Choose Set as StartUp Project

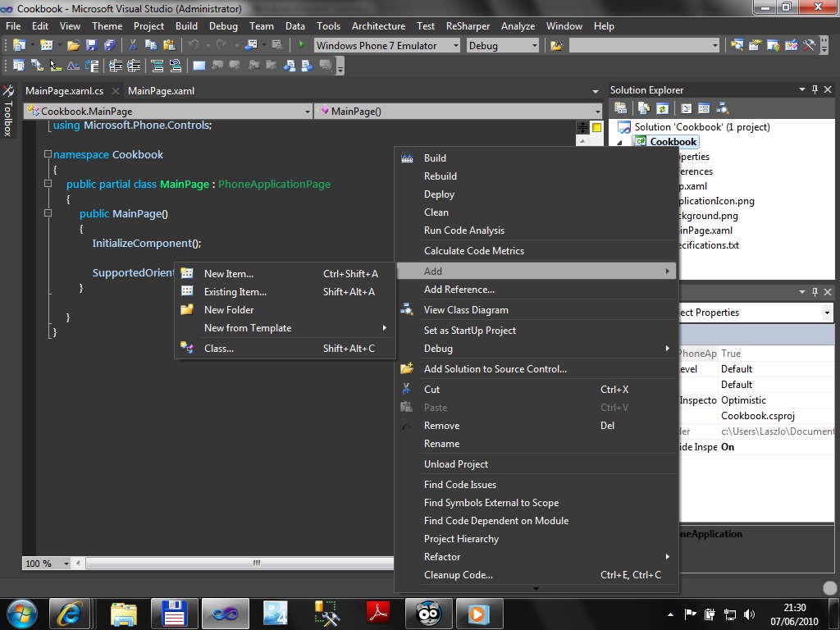point(536,331)
